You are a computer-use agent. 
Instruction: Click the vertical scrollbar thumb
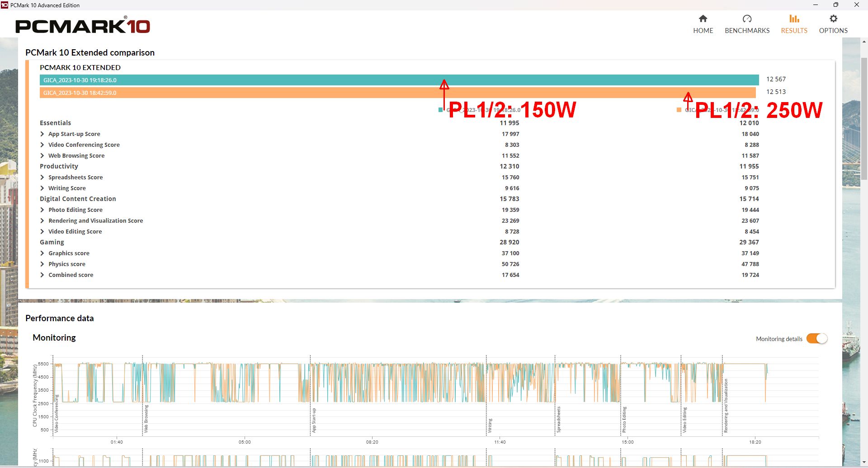(864, 118)
